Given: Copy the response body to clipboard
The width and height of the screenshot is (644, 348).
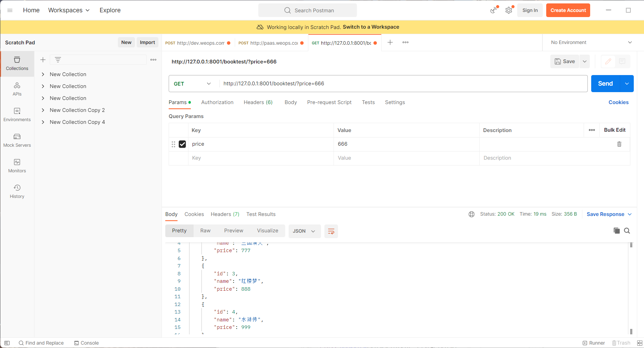Looking at the screenshot, I should (616, 231).
